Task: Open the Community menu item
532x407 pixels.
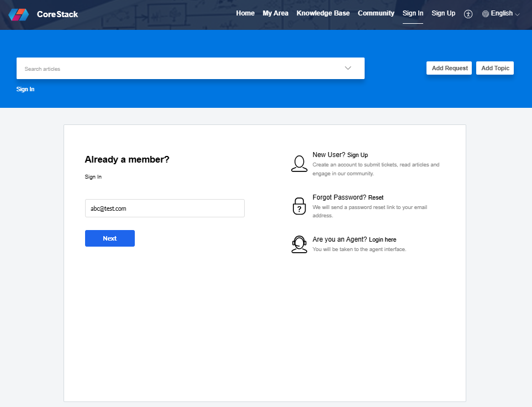Action: pos(376,13)
